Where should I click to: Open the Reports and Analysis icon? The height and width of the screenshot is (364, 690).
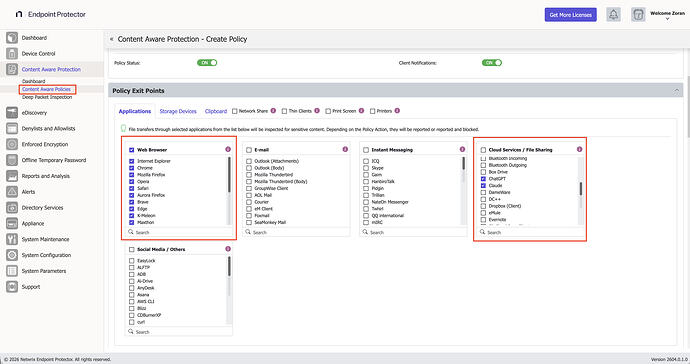12,176
